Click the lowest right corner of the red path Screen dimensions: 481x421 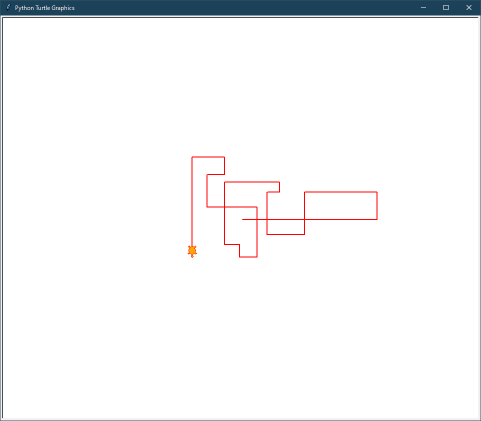[x=257, y=257]
